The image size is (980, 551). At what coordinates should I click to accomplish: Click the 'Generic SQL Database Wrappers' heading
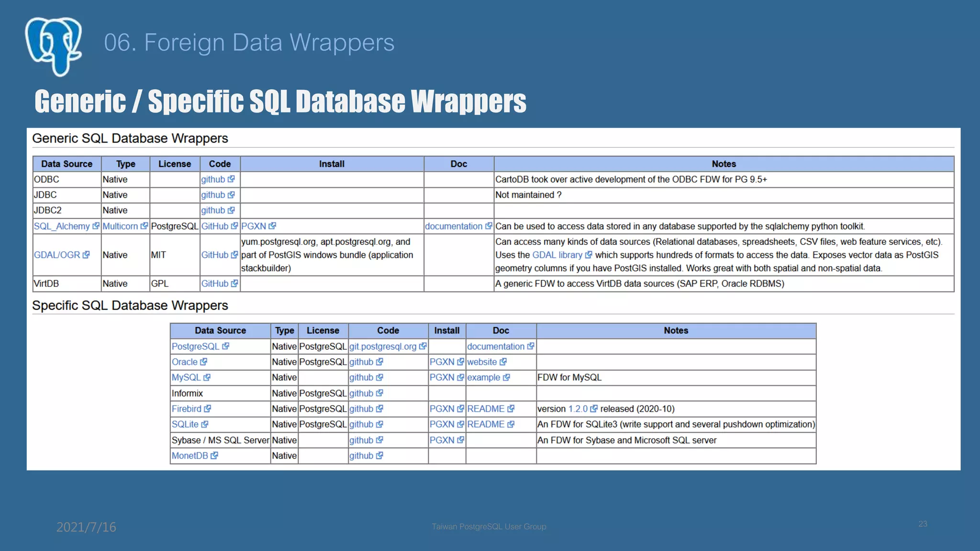(130, 139)
